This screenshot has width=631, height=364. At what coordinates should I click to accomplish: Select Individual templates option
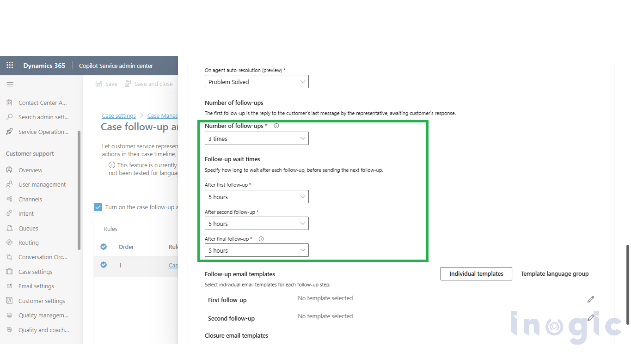click(x=476, y=273)
